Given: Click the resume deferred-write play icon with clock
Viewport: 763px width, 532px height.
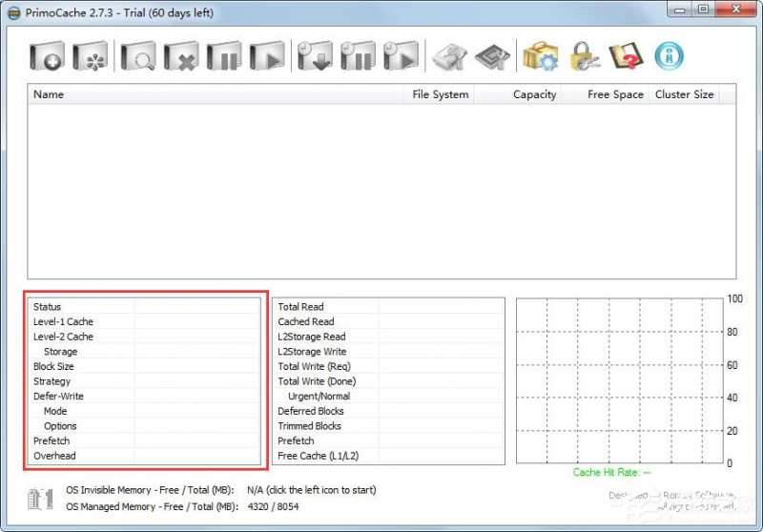Looking at the screenshot, I should pos(401,55).
